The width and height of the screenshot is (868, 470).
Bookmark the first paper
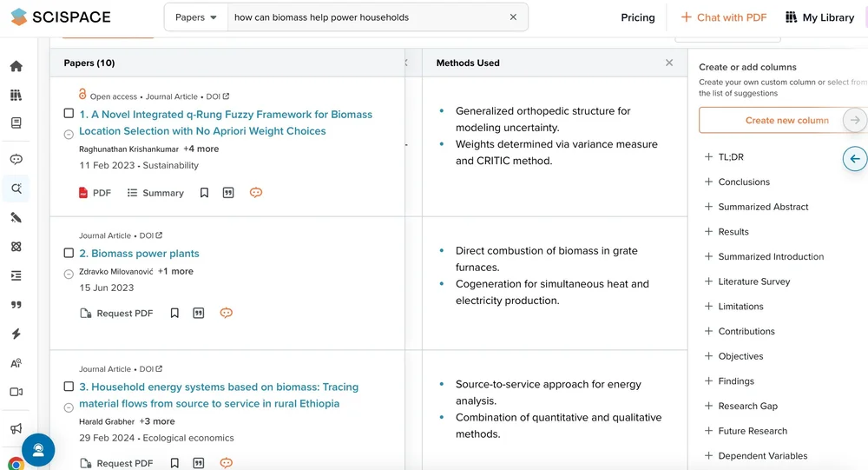(x=204, y=193)
